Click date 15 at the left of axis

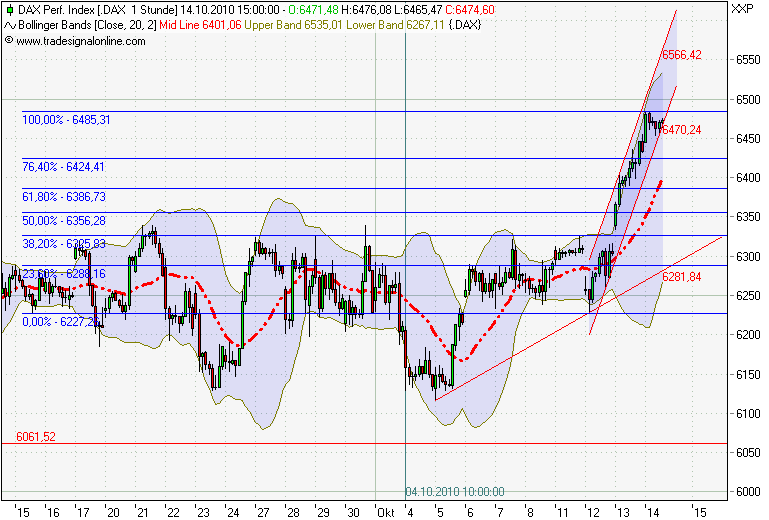pos(23,513)
